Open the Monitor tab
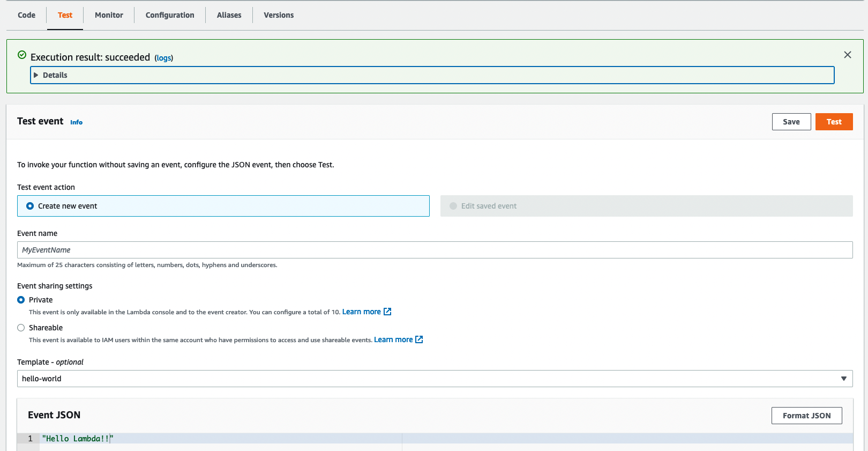Viewport: 868px width, 451px height. point(109,15)
